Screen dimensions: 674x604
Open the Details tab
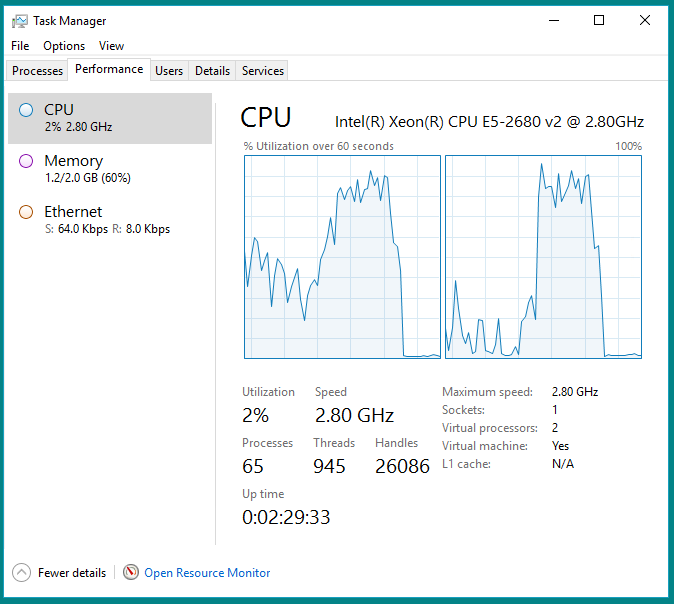(x=212, y=71)
